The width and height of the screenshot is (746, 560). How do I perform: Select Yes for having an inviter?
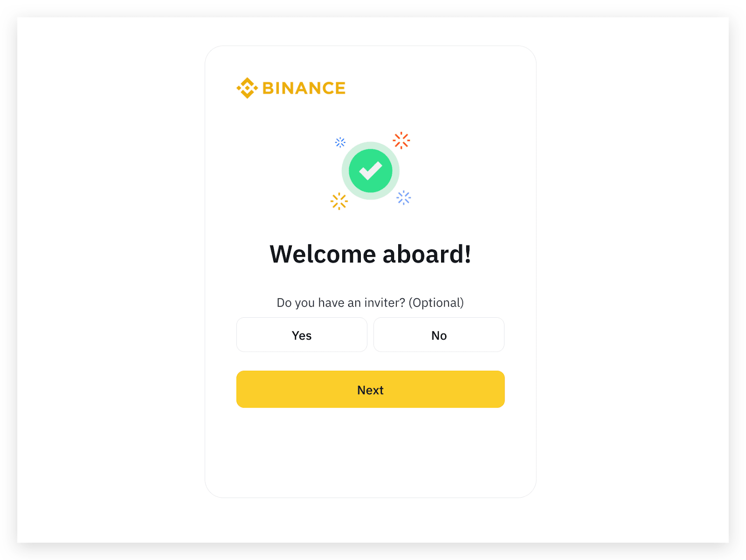(302, 335)
